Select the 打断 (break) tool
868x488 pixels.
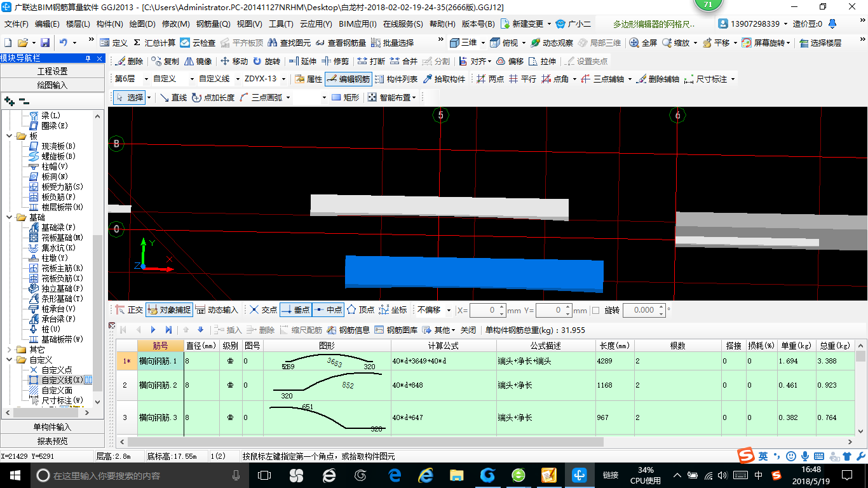point(371,62)
